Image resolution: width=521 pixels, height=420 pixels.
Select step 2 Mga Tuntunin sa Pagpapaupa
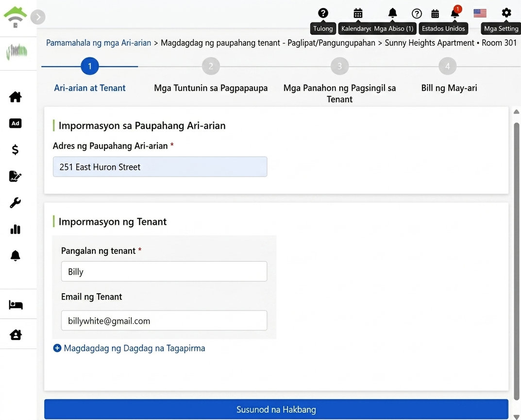[x=211, y=66]
